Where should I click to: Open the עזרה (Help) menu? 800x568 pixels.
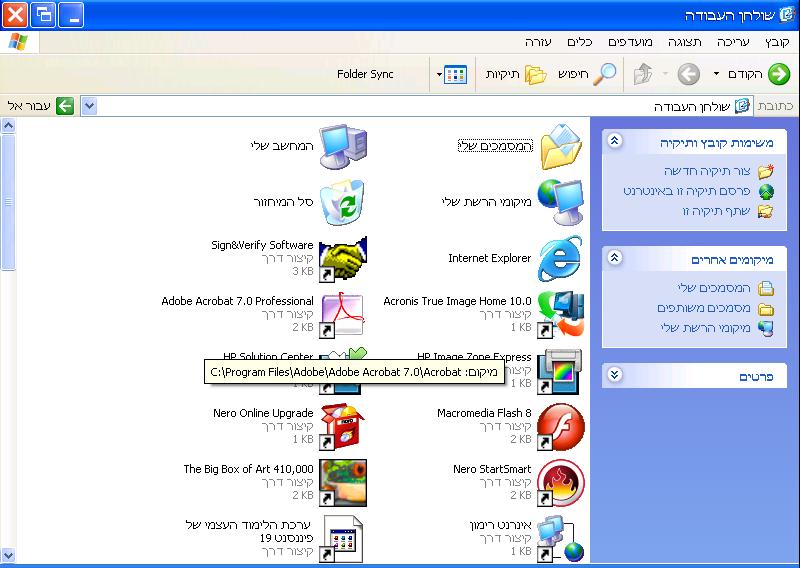tap(538, 42)
